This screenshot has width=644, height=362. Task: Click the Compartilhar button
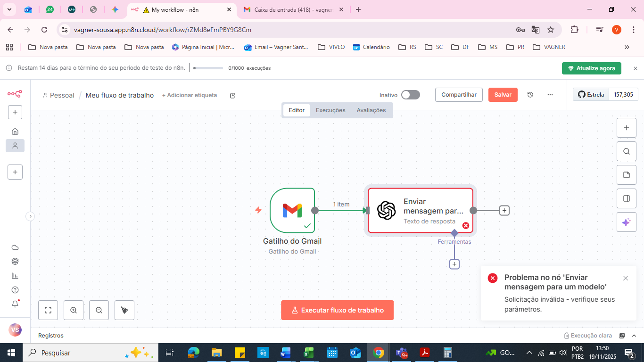[x=459, y=95]
